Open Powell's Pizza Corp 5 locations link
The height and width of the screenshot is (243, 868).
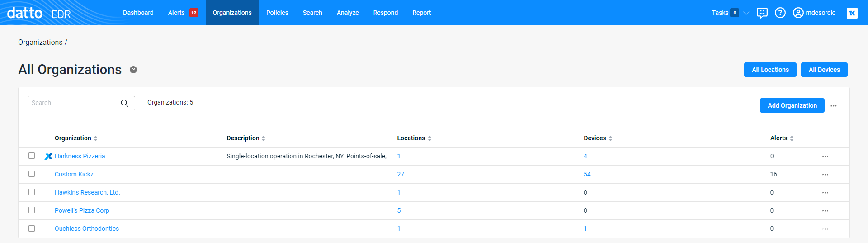tap(399, 210)
